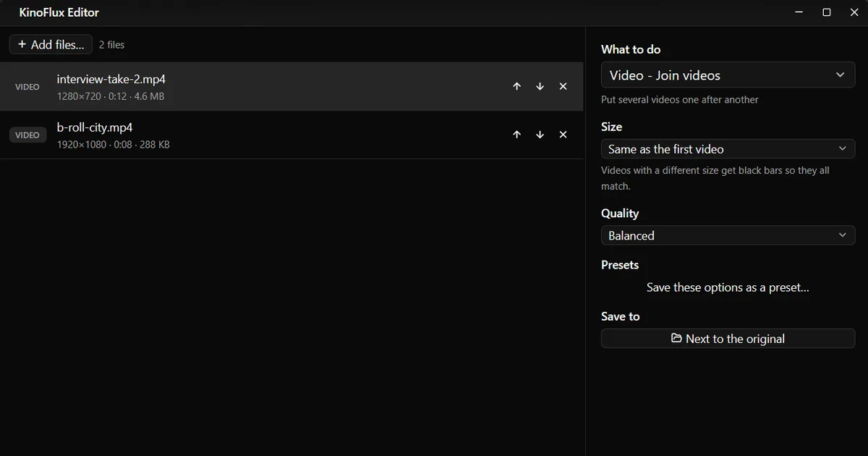The image size is (868, 456).
Task: Select the interview-take-2.mp4 file name
Action: point(111,79)
